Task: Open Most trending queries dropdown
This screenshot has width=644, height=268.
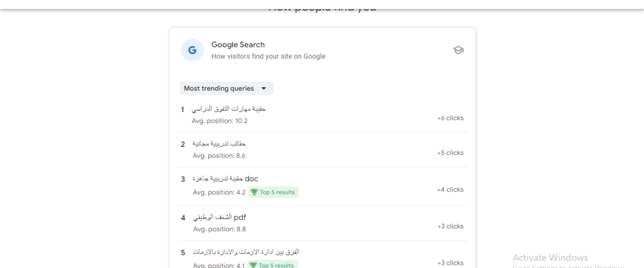Action: 226,88
